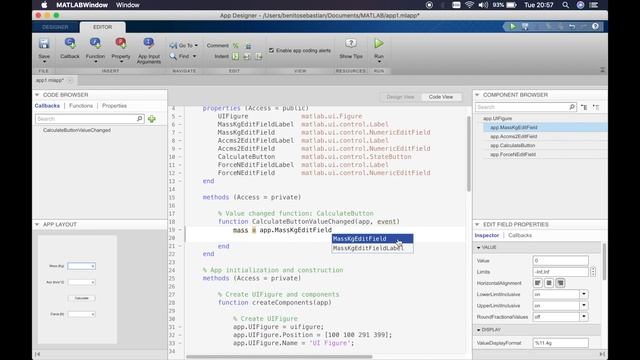Switch to Design View
Screen dimensions: 640x360
pos(400,97)
